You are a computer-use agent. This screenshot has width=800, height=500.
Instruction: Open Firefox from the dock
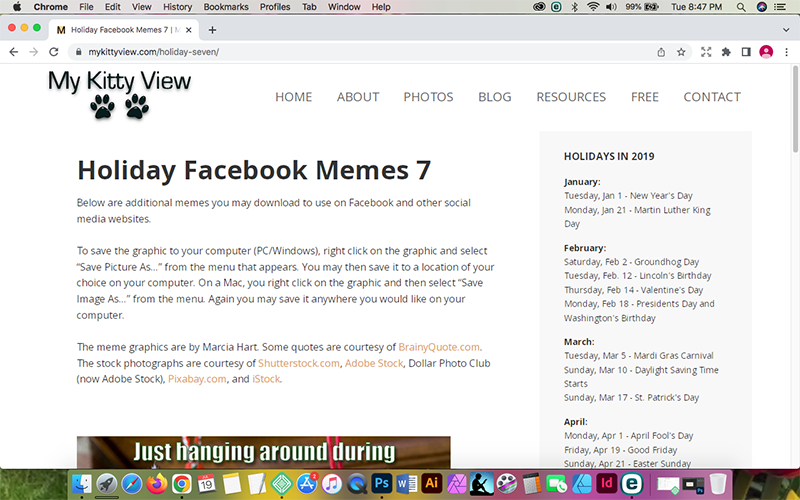(x=156, y=484)
